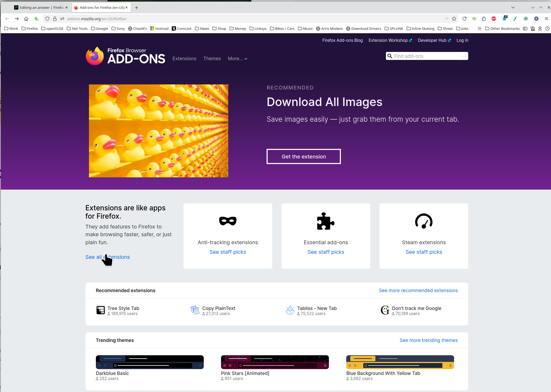Open the Work bookmarks folder

[x=11, y=28]
